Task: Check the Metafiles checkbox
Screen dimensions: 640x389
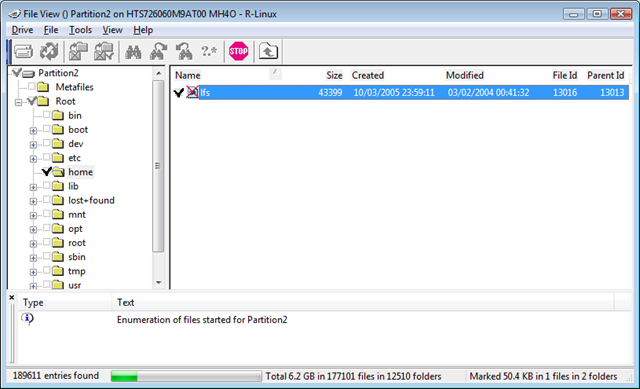Action: [x=32, y=86]
